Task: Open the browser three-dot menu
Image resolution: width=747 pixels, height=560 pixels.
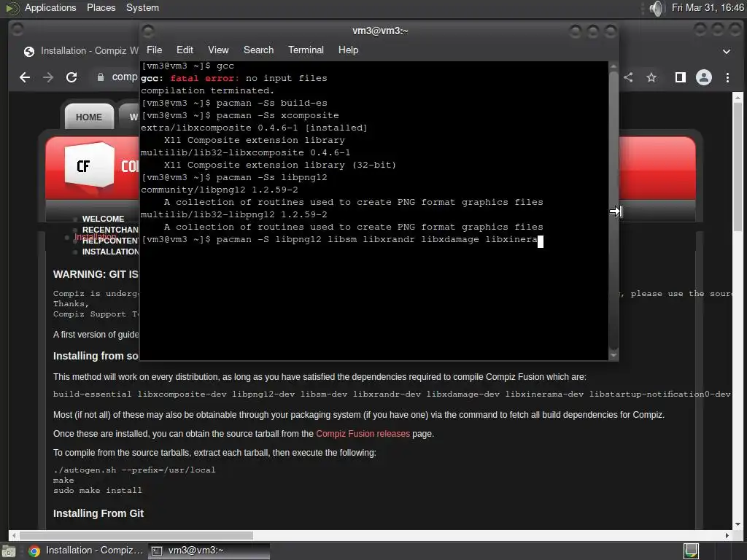Action: tap(727, 77)
